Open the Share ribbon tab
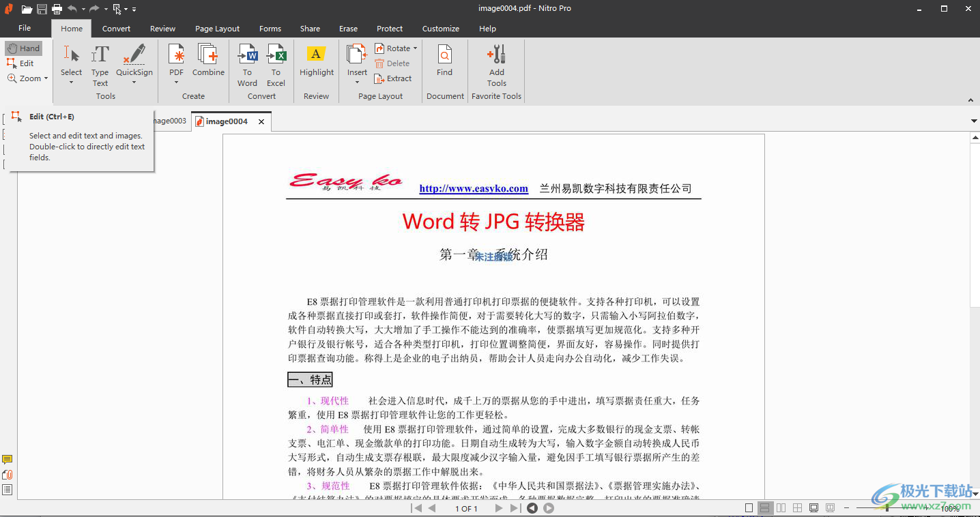Image resolution: width=980 pixels, height=517 pixels. coord(310,29)
